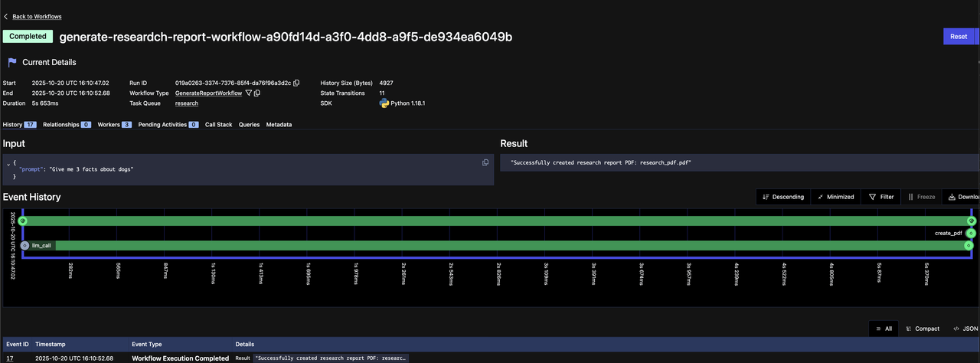
Task: Open event ID 17 link
Action: coord(10,358)
